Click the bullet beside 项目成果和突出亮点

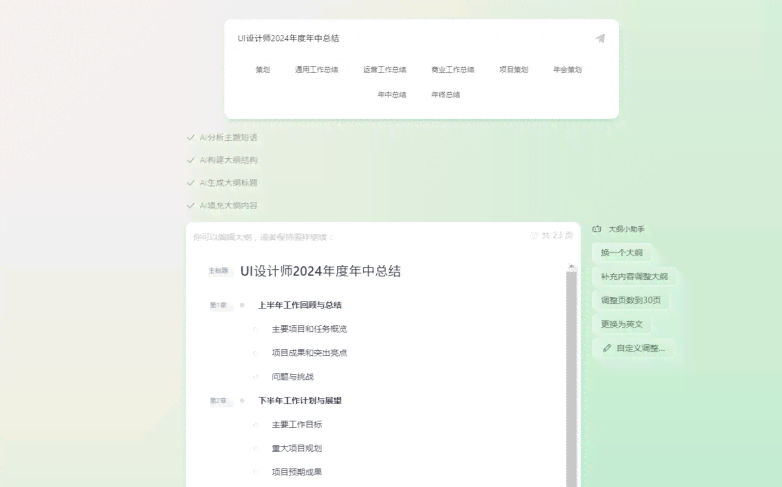click(256, 353)
